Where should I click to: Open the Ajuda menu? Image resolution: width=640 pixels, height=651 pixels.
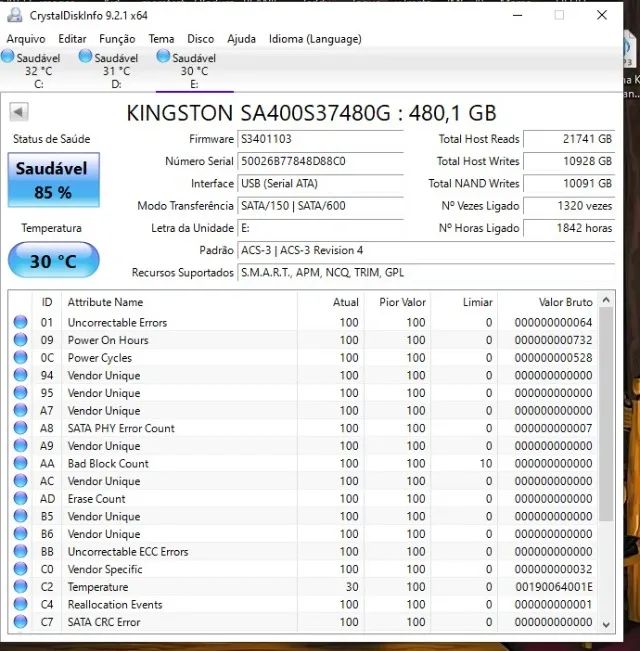tap(241, 39)
